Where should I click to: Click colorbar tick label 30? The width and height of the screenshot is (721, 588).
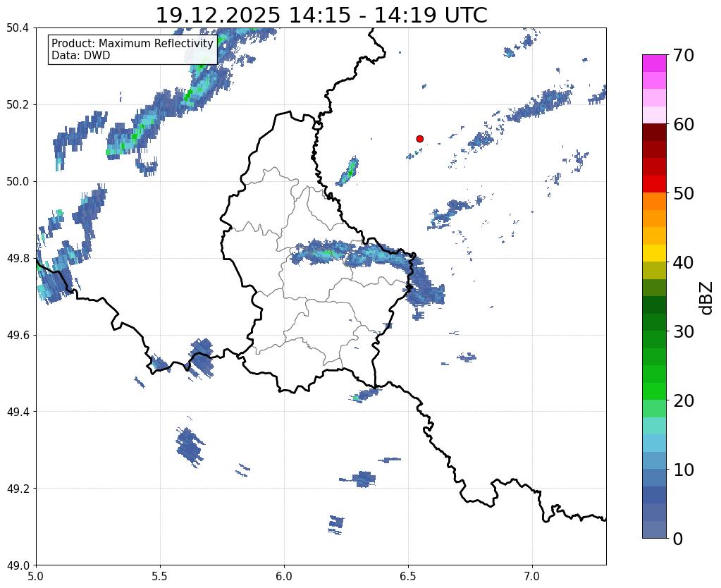coord(684,331)
